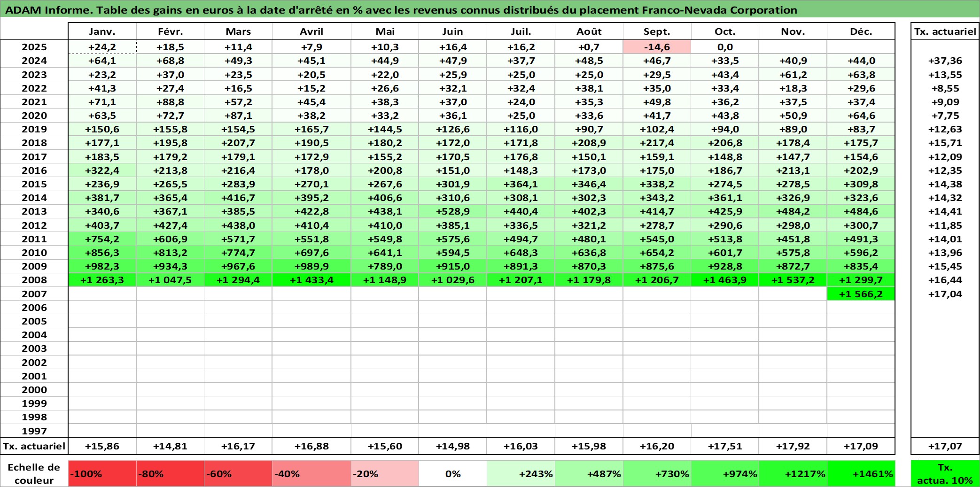Select the +87,1 cell in 2020
The image size is (980, 487).
(238, 116)
